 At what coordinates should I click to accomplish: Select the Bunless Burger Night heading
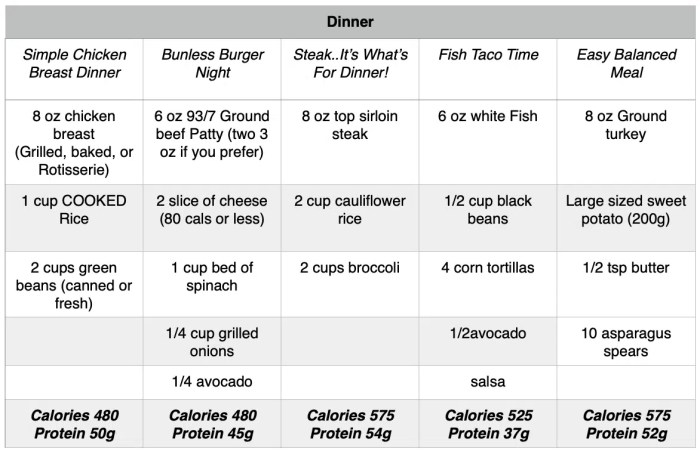(212, 65)
